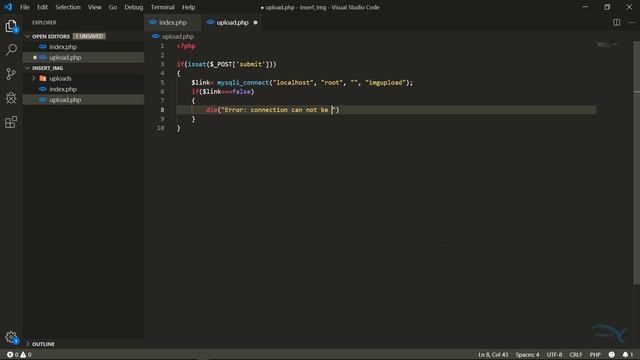Click the unsaved dot on upload.php tab
The image size is (640, 360).
click(x=256, y=22)
